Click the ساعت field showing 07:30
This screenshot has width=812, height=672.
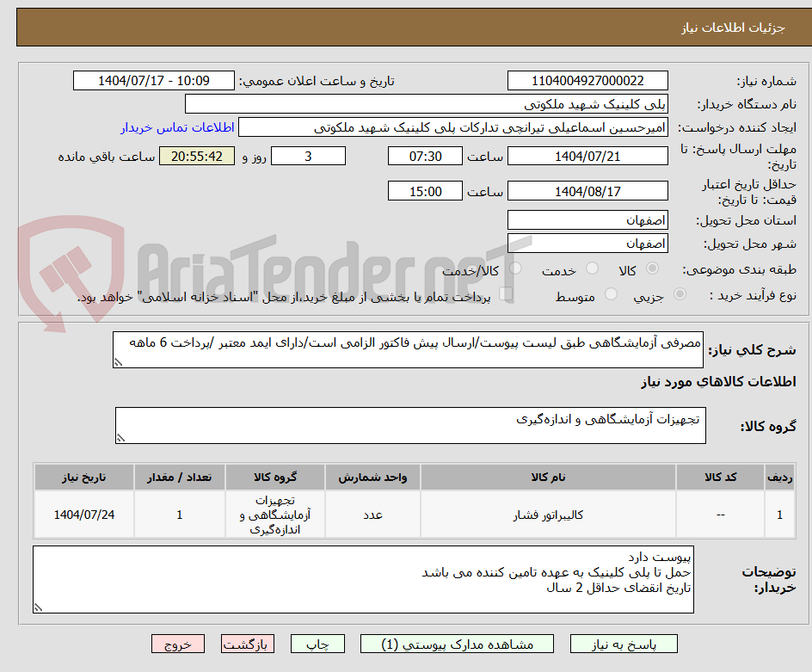(425, 156)
